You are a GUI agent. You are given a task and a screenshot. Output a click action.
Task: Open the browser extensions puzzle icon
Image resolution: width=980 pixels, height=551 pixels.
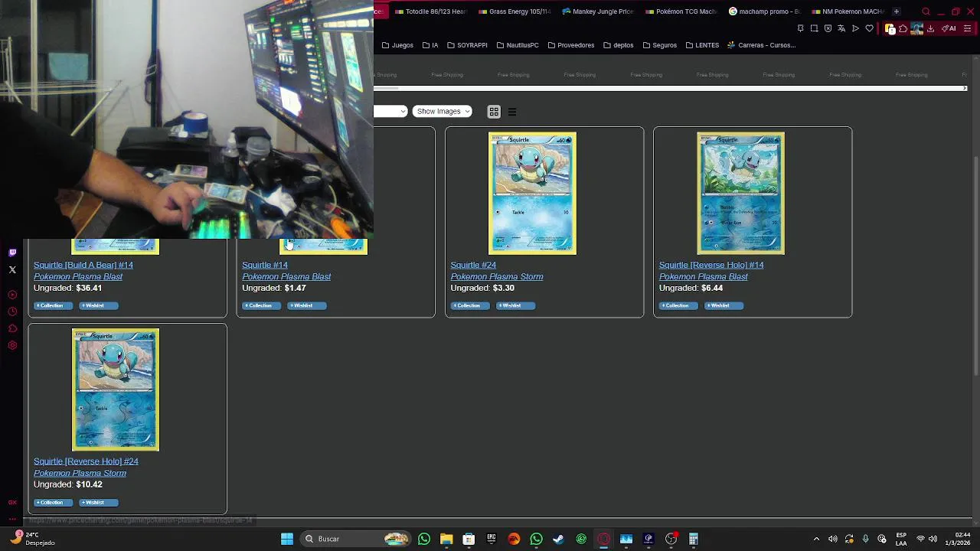903,28
